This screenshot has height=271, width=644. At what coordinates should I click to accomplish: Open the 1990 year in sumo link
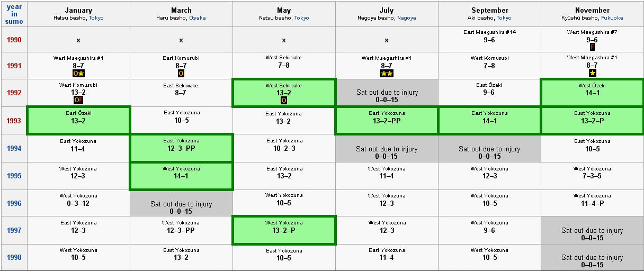pos(14,40)
